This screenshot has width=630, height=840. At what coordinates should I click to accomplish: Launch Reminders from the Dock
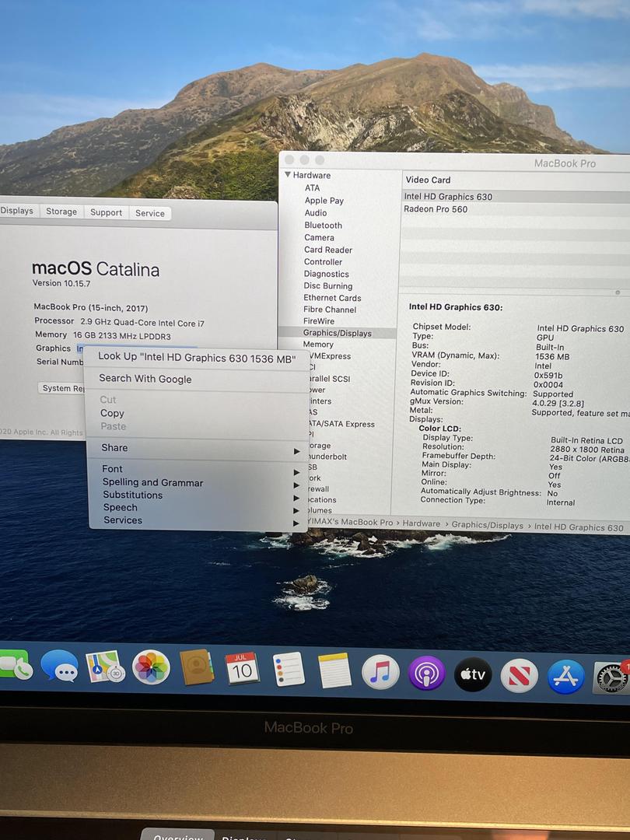[289, 670]
